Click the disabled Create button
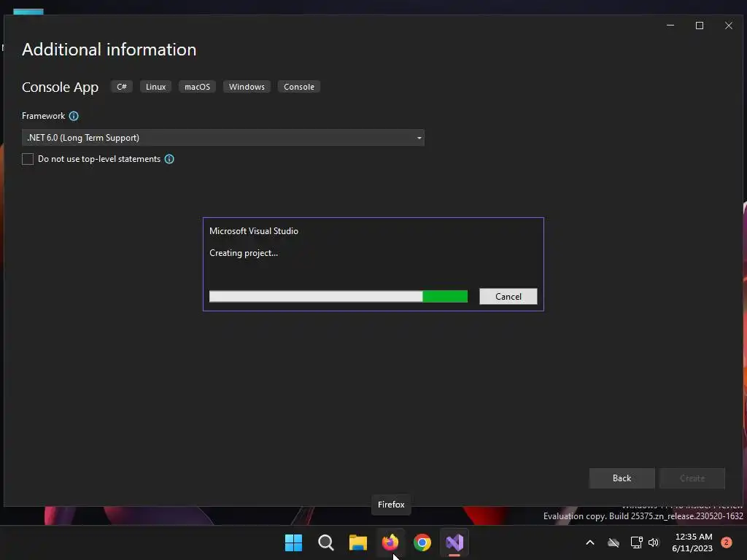Image resolution: width=747 pixels, height=560 pixels. coord(692,478)
